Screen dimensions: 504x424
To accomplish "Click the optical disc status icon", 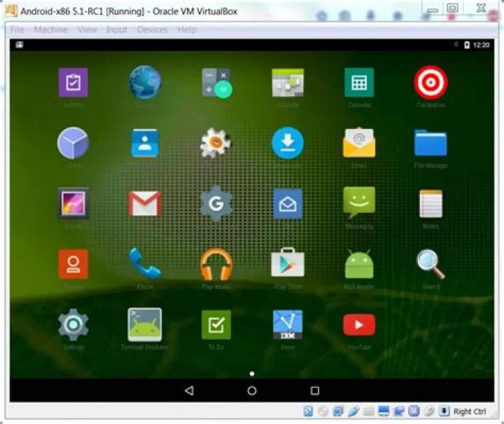I will (323, 411).
